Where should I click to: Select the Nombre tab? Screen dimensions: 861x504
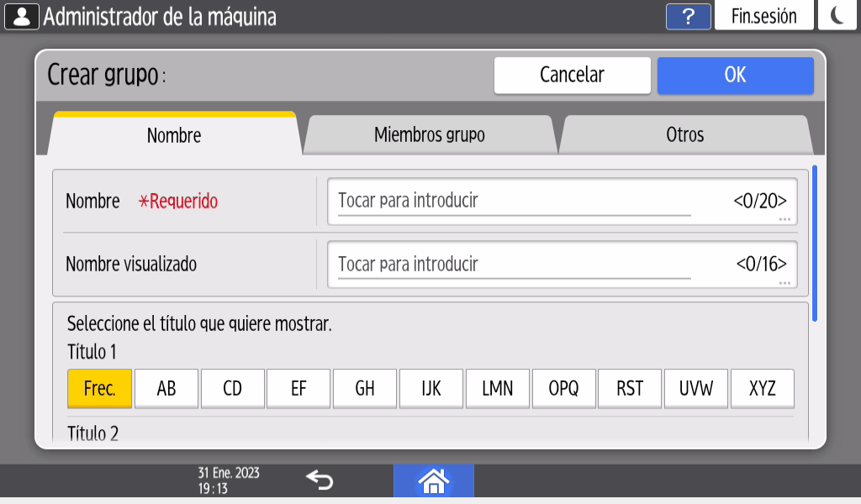(x=173, y=134)
